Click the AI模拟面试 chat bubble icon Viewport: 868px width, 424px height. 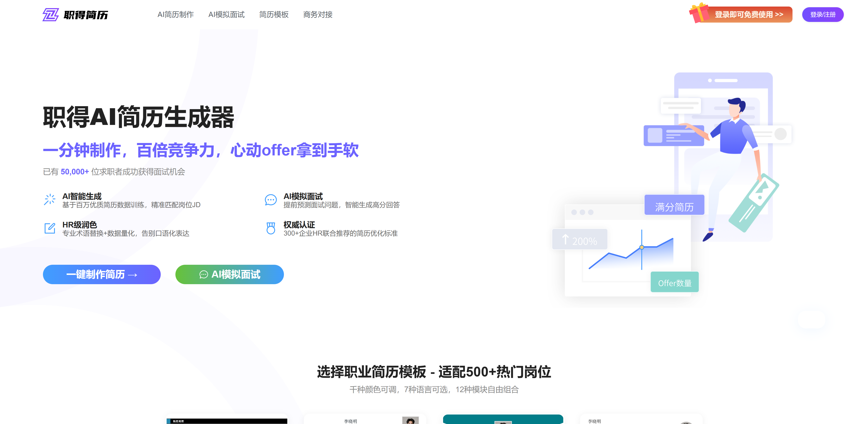[271, 200]
